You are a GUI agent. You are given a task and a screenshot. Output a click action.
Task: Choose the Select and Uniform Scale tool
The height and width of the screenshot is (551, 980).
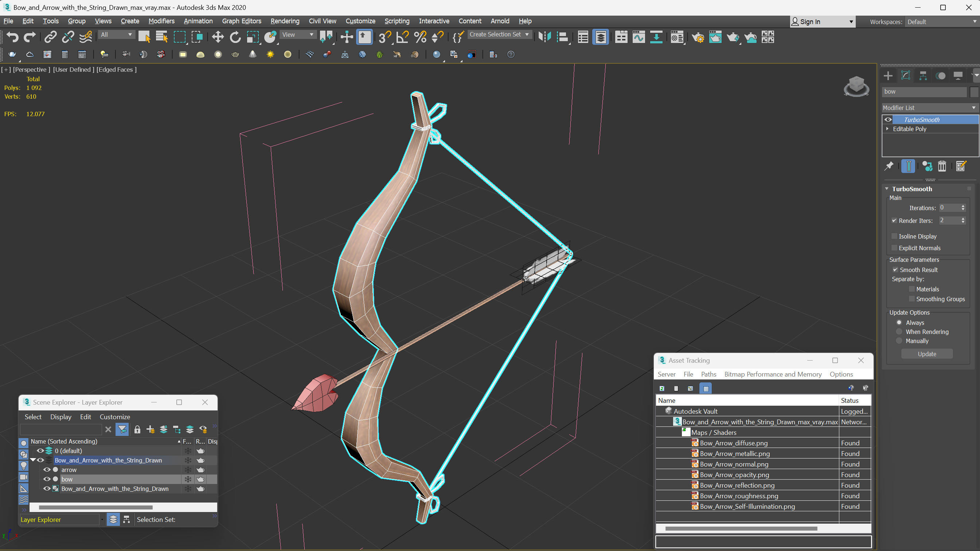253,37
